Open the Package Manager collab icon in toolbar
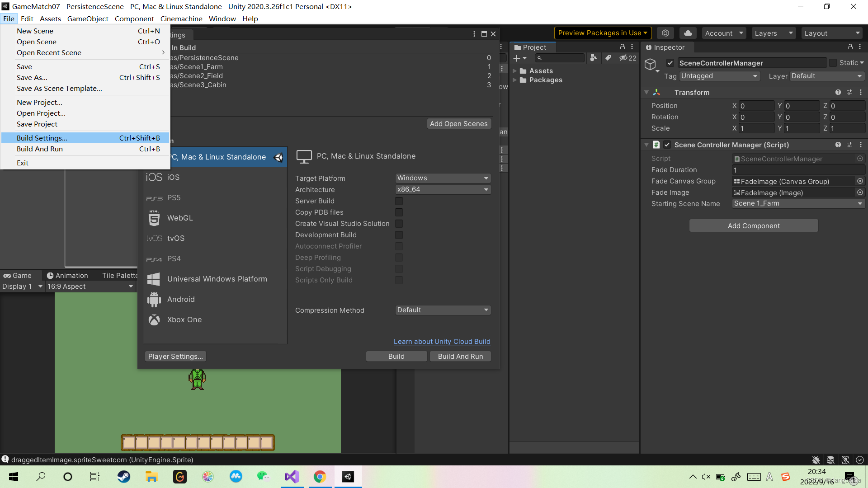The height and width of the screenshot is (488, 868). pos(665,33)
